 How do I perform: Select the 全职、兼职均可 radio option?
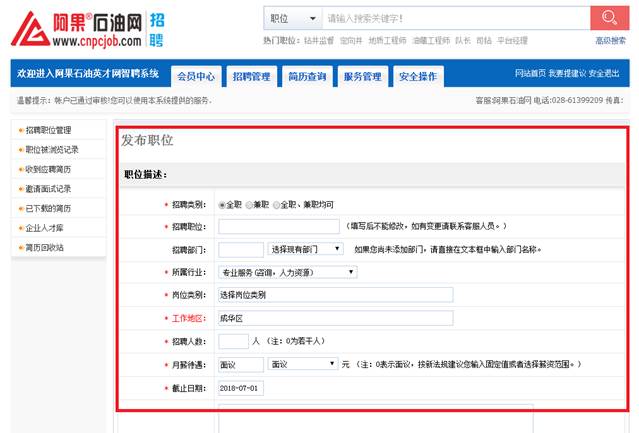277,204
